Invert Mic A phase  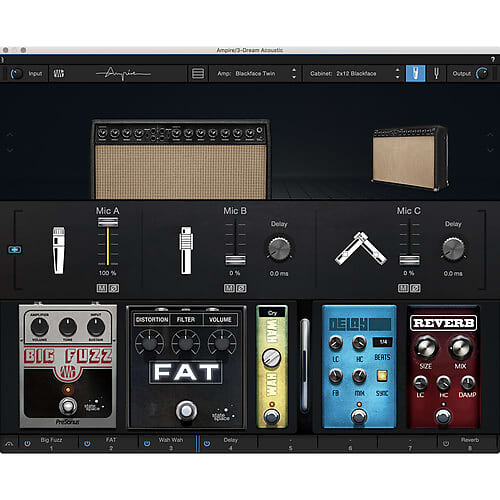point(114,288)
